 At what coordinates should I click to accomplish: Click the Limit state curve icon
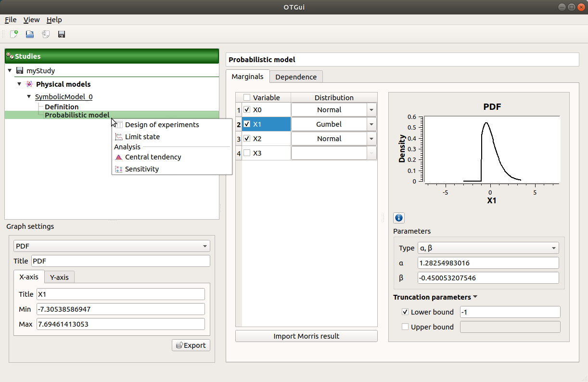118,137
